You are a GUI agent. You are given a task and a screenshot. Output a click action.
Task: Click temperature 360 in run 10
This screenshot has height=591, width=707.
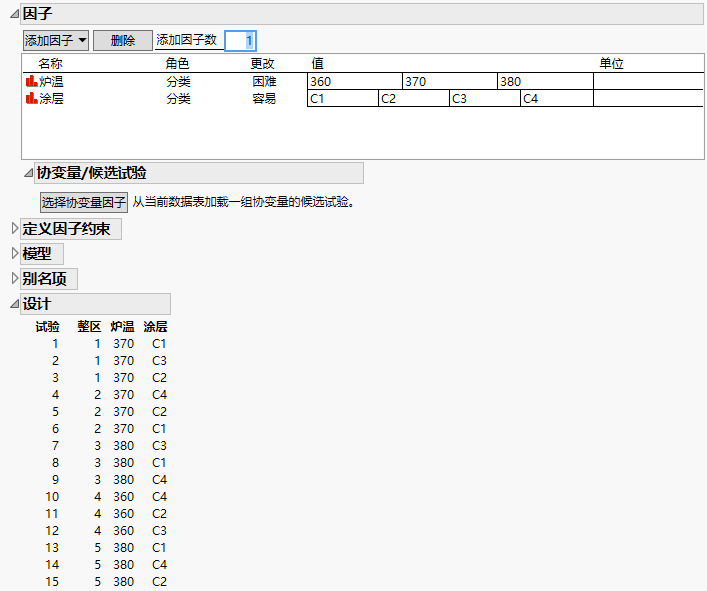click(124, 497)
